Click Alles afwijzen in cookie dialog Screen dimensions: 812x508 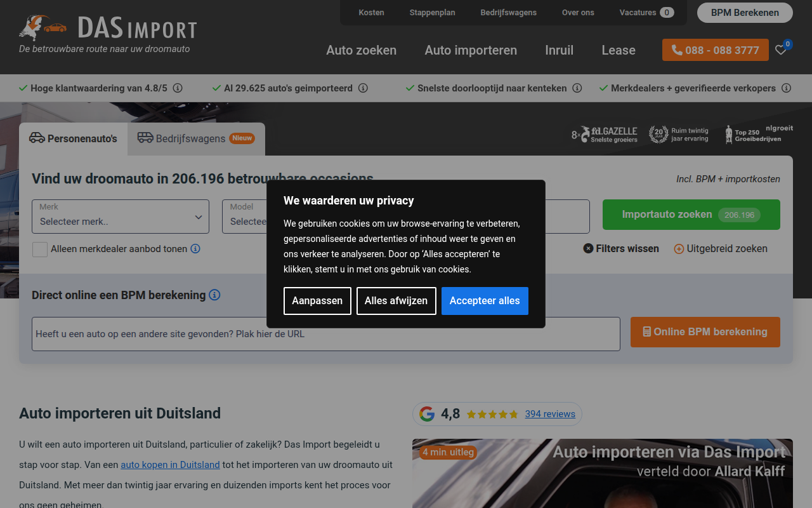click(396, 301)
